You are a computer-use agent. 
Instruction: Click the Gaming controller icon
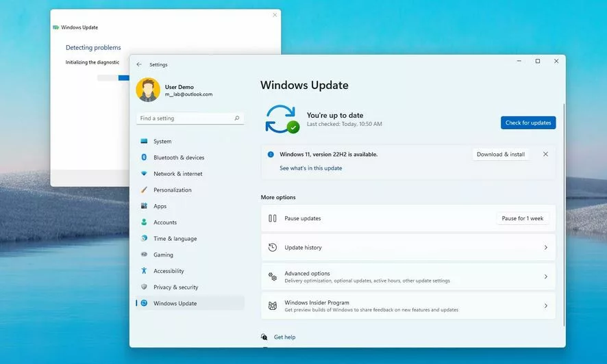point(144,255)
